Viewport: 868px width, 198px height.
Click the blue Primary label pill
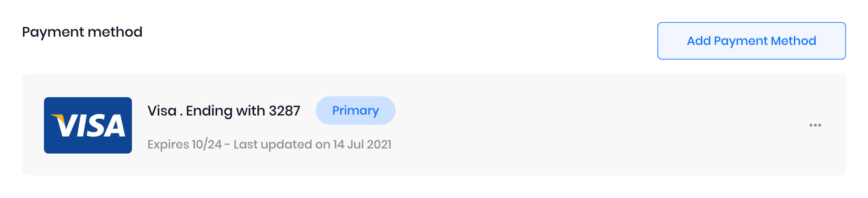355,110
